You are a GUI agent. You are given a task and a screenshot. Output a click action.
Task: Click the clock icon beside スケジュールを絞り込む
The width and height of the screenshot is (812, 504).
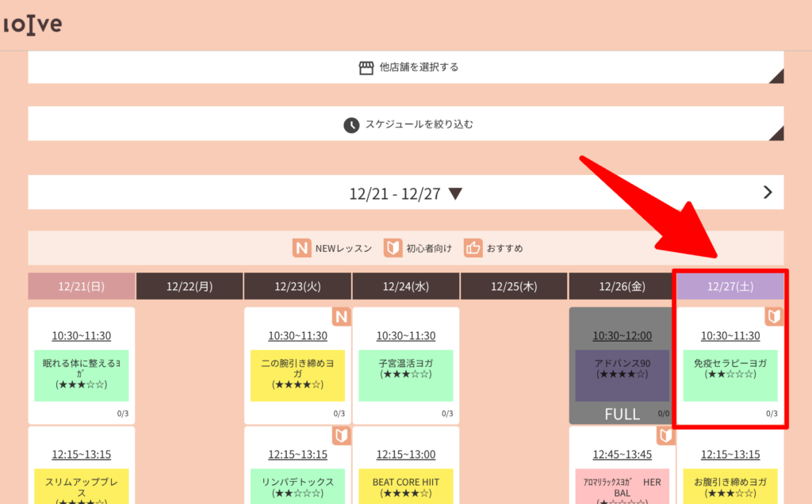[351, 124]
